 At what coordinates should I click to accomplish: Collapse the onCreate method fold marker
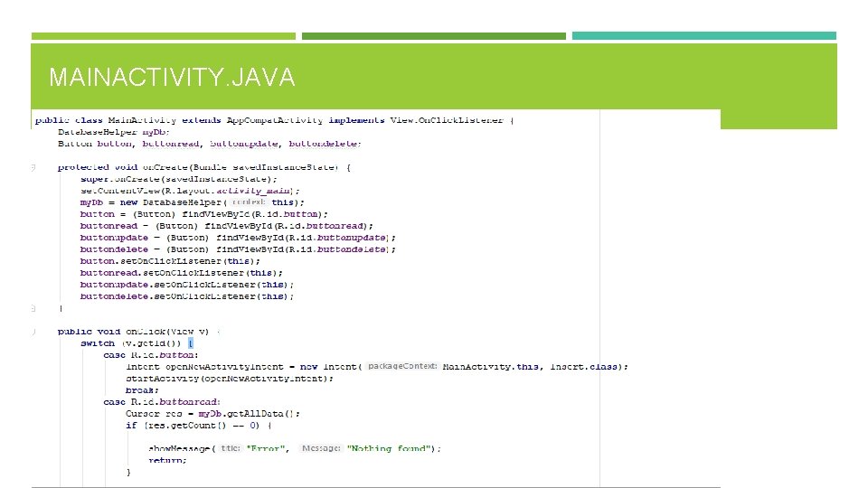(33, 167)
